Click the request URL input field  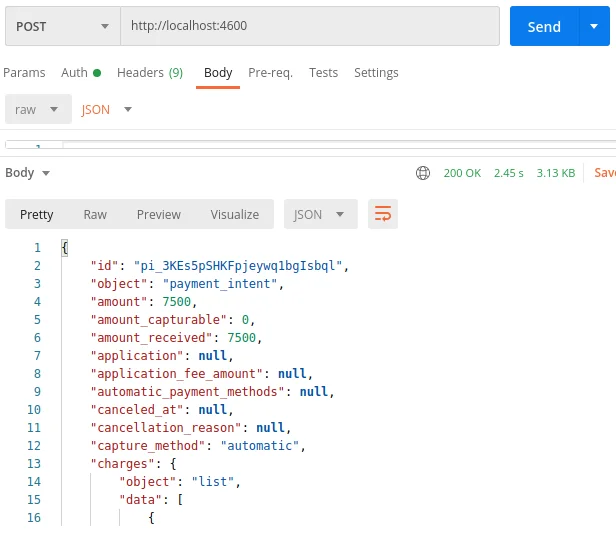(x=310, y=26)
